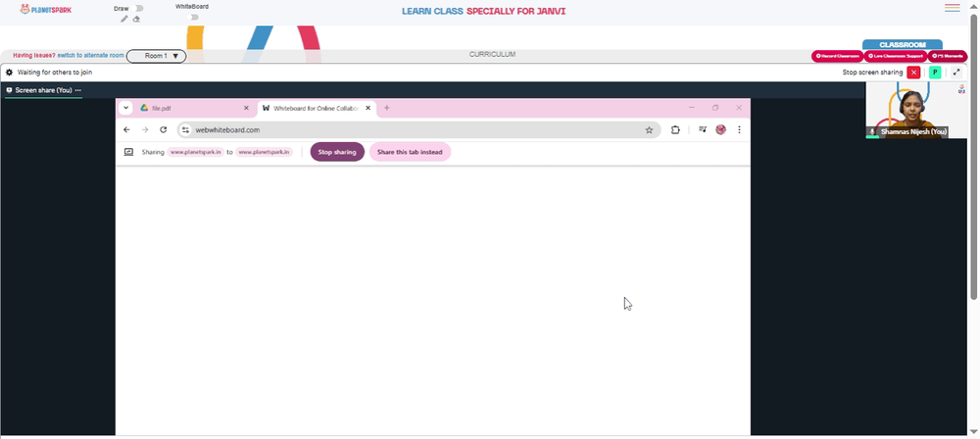The height and width of the screenshot is (439, 980).
Task: Click the 'Waiting for others to join' text
Action: point(55,73)
